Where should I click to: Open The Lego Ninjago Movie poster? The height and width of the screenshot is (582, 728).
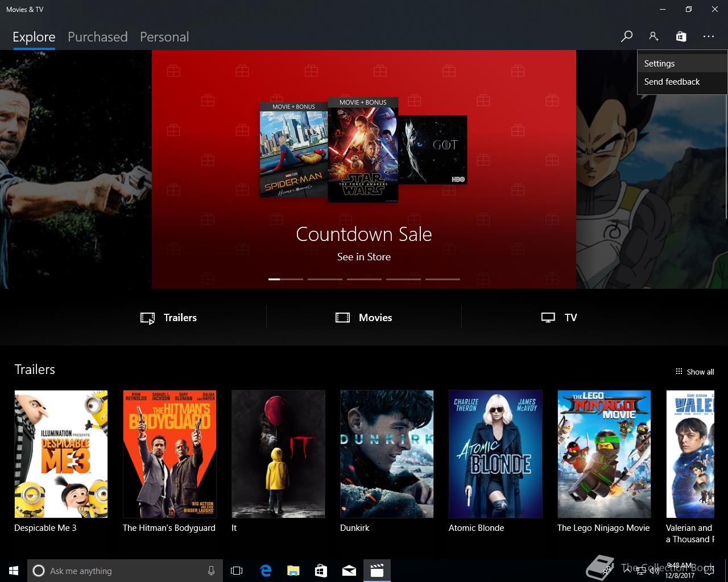(604, 454)
